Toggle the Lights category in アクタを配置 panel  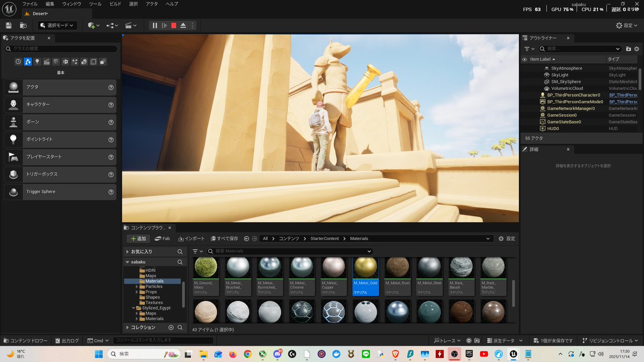36,62
